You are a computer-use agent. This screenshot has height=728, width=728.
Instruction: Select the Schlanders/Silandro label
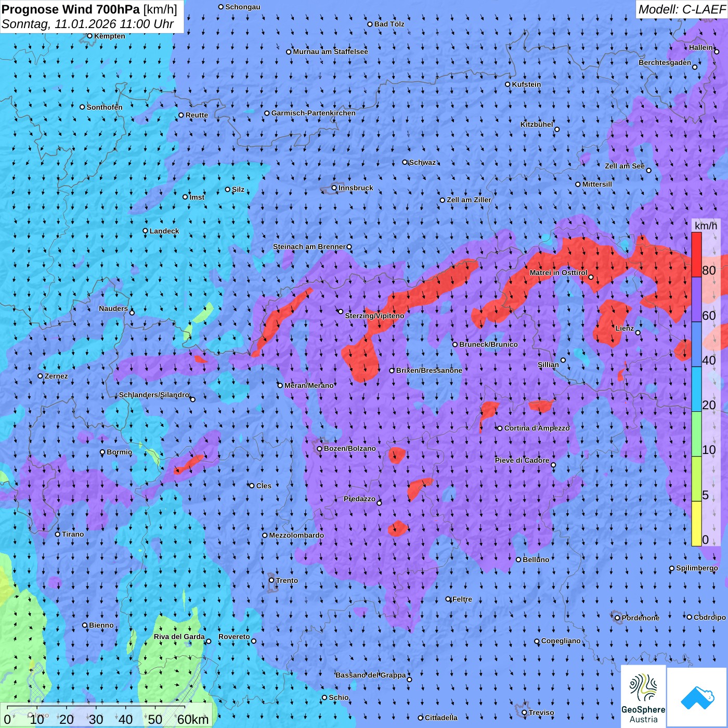tap(154, 395)
